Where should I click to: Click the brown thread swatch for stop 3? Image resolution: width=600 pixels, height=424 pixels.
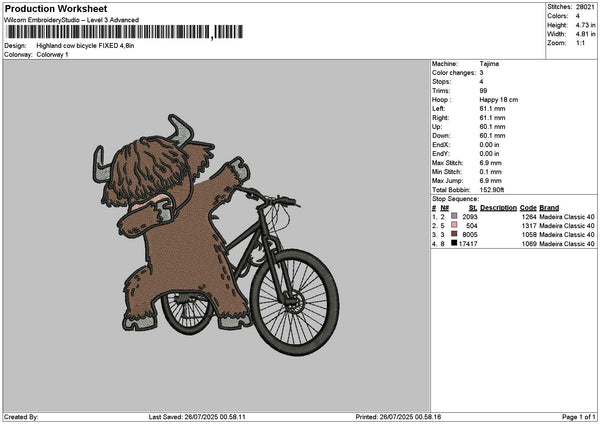coord(454,234)
